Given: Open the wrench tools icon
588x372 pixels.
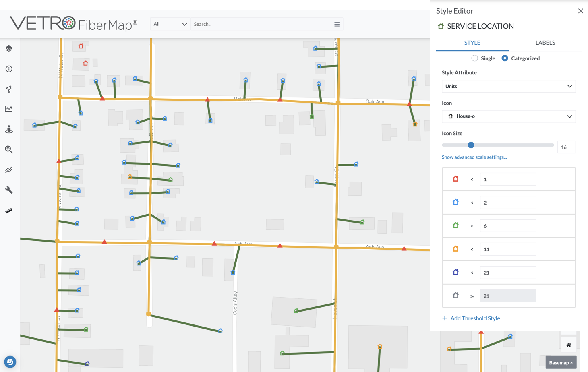Looking at the screenshot, I should pos(9,190).
